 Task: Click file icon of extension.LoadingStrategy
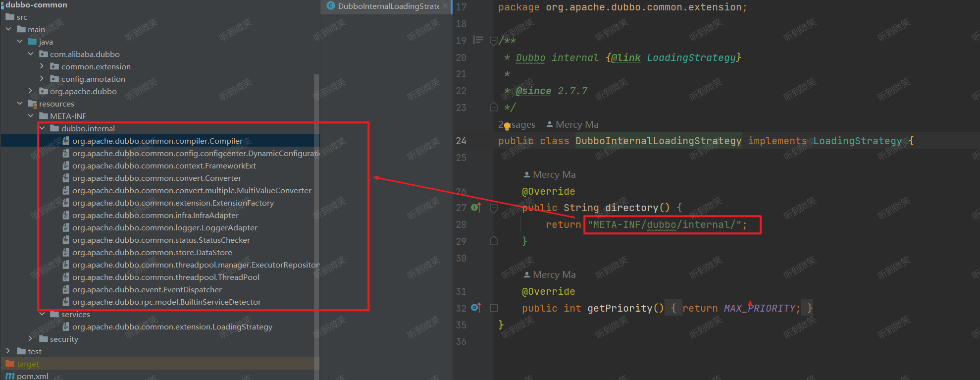coord(66,326)
